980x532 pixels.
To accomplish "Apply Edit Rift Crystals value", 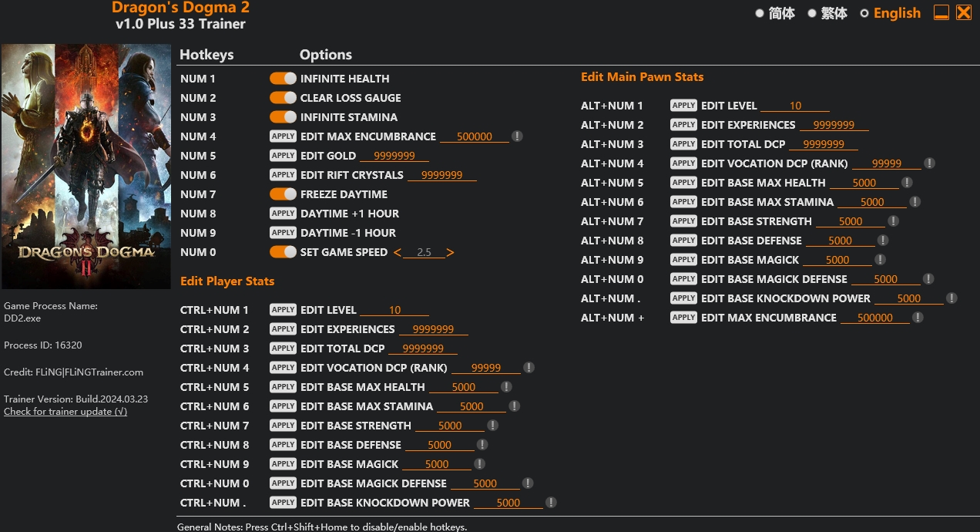I will 283,175.
